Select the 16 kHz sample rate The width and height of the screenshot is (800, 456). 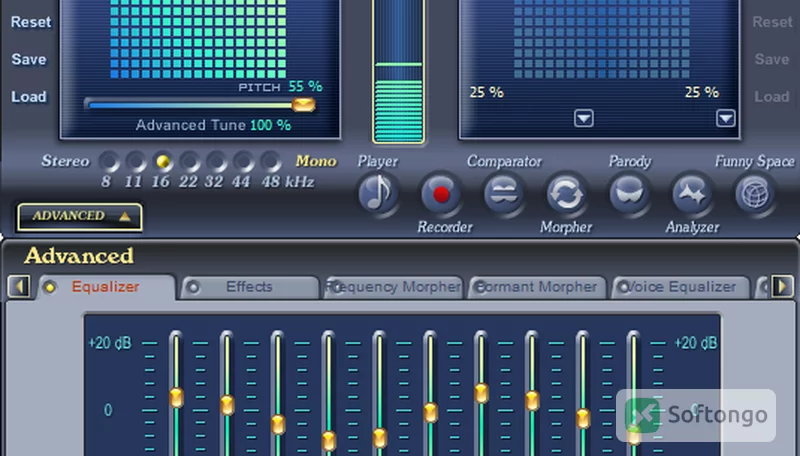coord(163,162)
